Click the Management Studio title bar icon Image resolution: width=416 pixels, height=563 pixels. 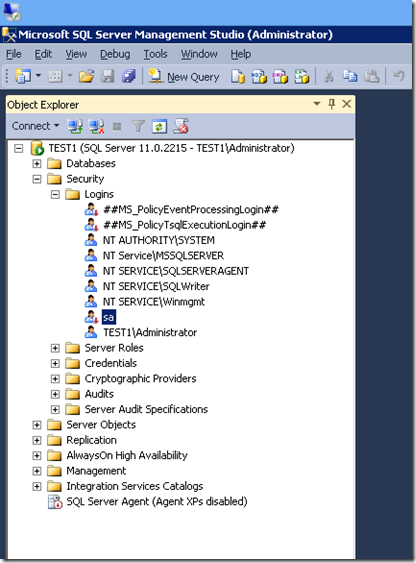click(9, 35)
